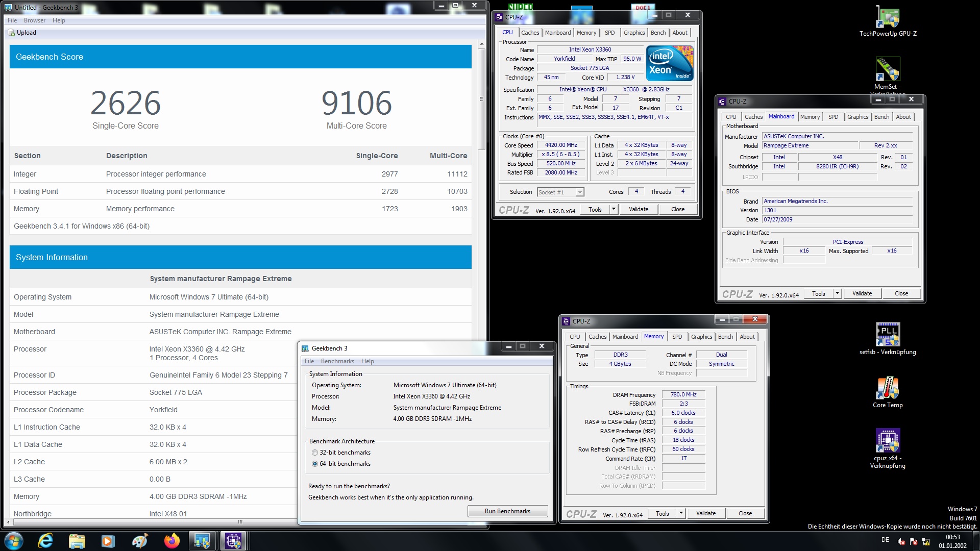Open the Benchmarks menu in Geekbench dialog

pyautogui.click(x=337, y=361)
